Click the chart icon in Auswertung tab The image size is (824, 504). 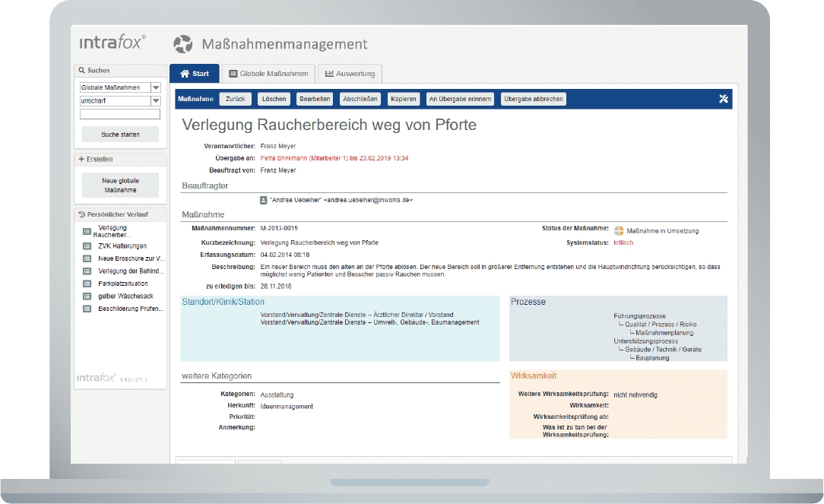tap(329, 74)
